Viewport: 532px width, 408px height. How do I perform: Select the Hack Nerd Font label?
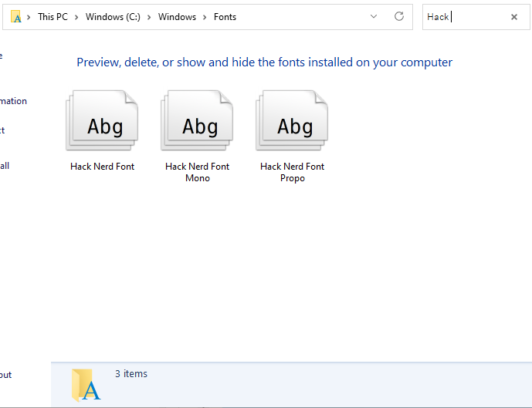pyautogui.click(x=102, y=167)
